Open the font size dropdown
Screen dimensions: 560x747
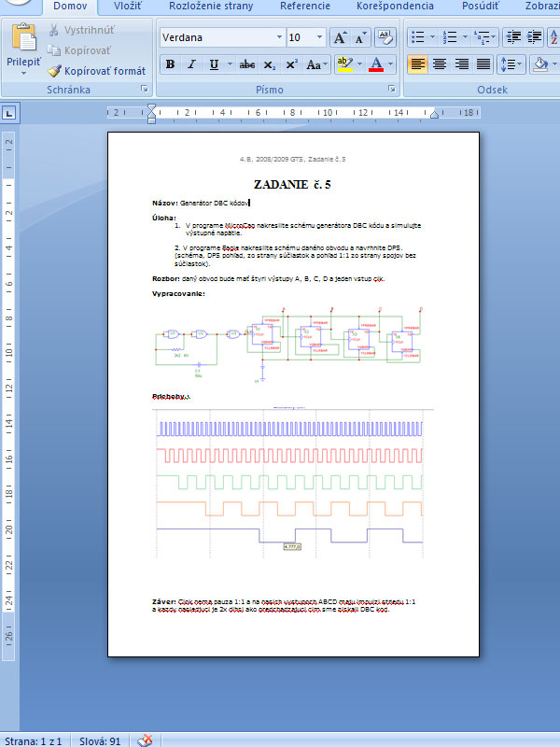319,37
